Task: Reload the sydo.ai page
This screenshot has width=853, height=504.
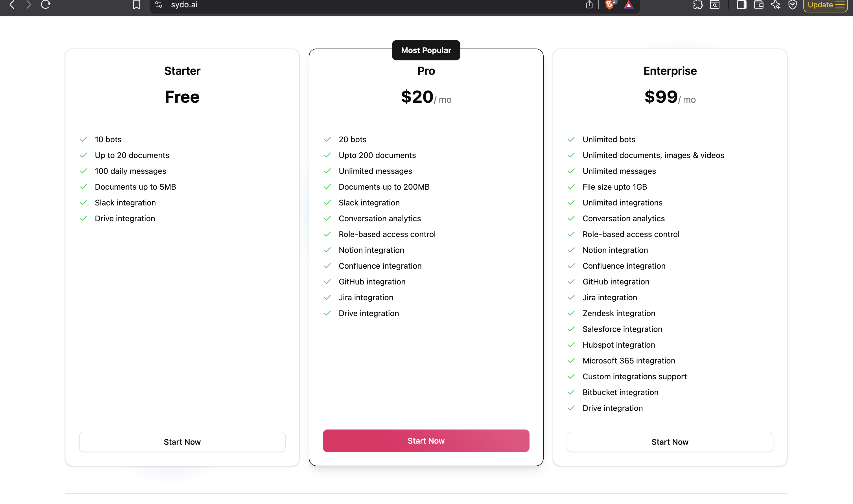Action: [x=45, y=5]
